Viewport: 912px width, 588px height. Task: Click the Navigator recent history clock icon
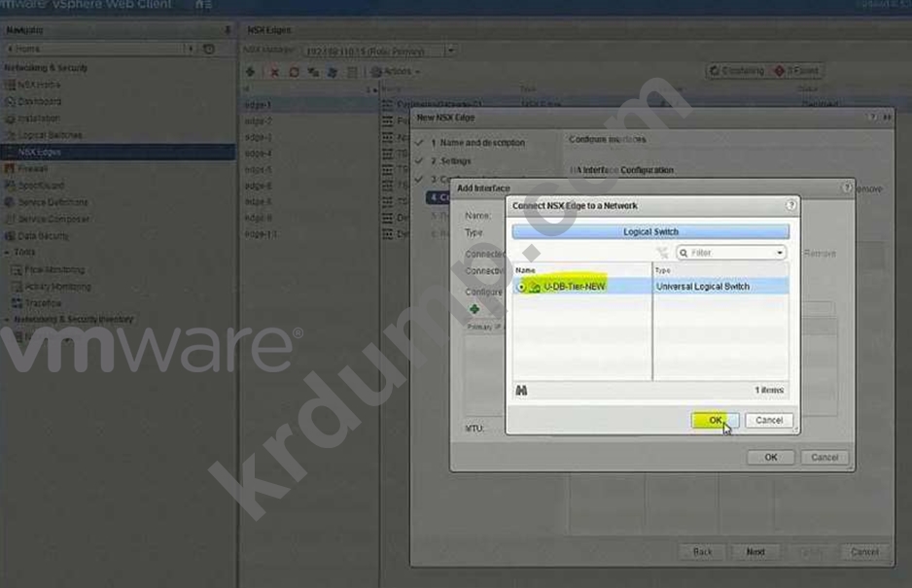[x=209, y=49]
